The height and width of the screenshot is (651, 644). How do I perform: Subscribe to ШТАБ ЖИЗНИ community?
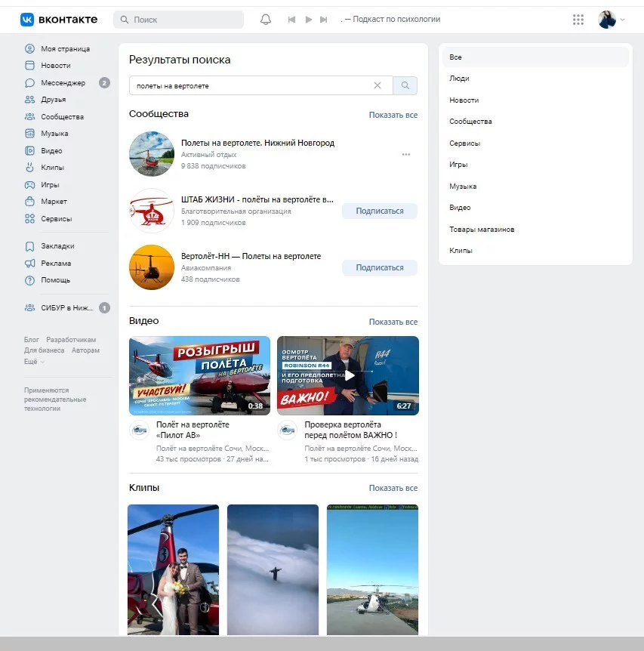[x=379, y=211]
